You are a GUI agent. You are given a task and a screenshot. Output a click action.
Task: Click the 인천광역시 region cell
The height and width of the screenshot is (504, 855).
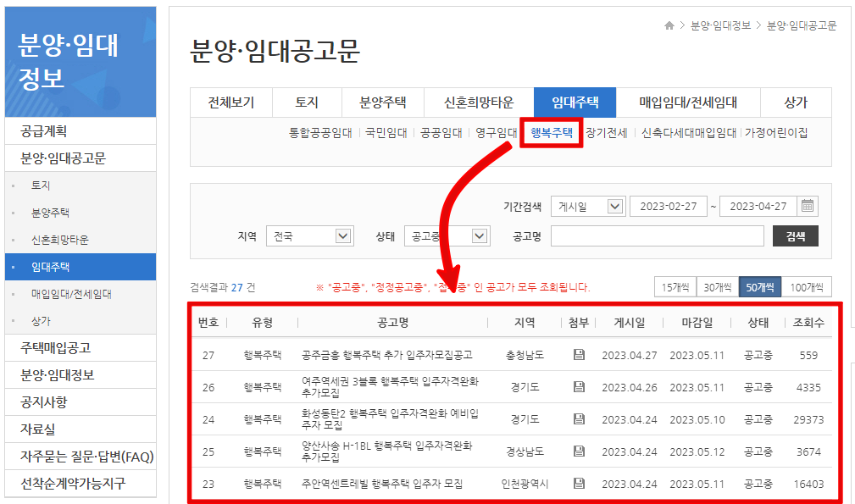[525, 484]
